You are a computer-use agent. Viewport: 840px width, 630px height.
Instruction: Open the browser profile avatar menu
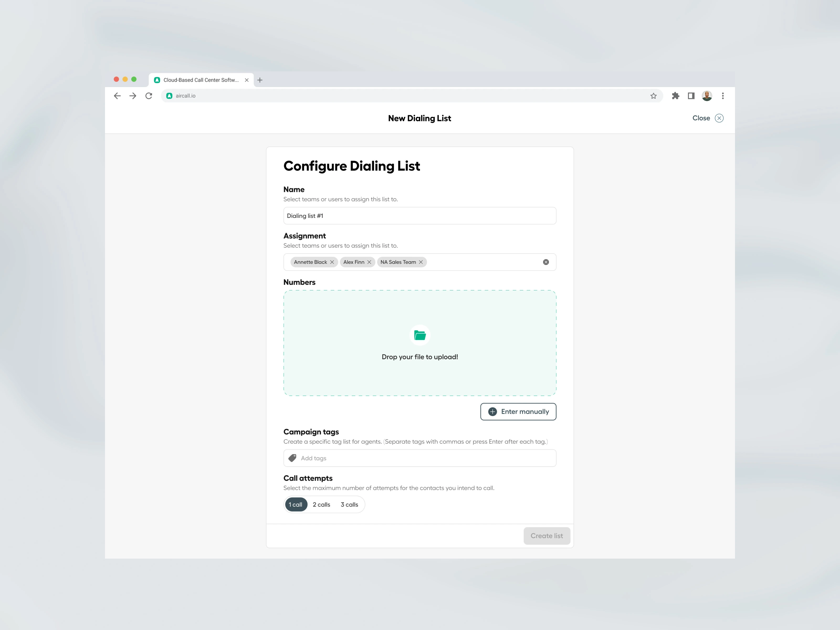pos(707,96)
